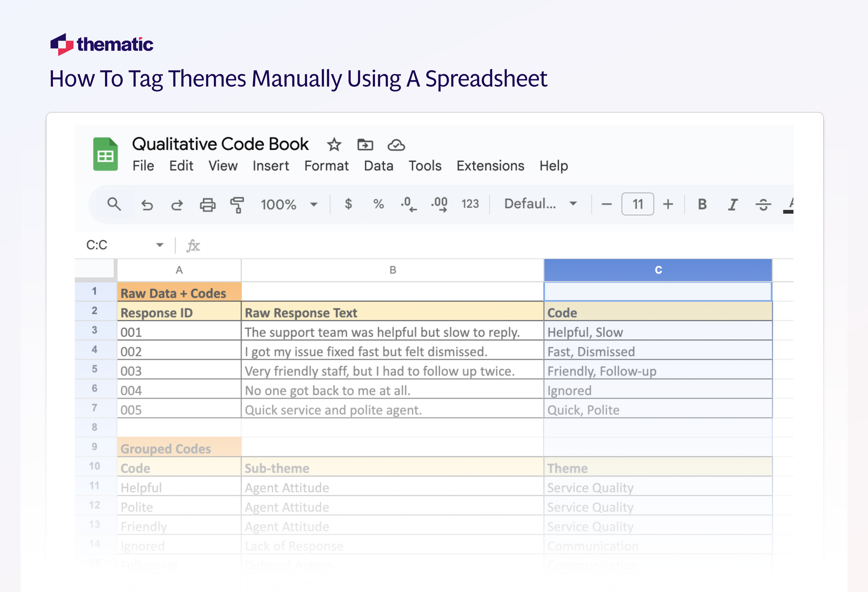Viewport: 868px width, 592px height.
Task: Select row 1 header
Action: point(95,291)
